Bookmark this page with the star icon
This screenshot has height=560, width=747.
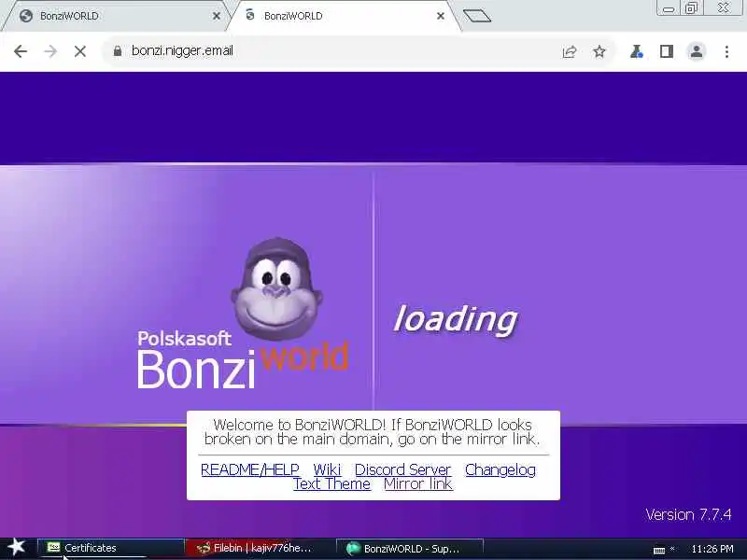(x=599, y=51)
